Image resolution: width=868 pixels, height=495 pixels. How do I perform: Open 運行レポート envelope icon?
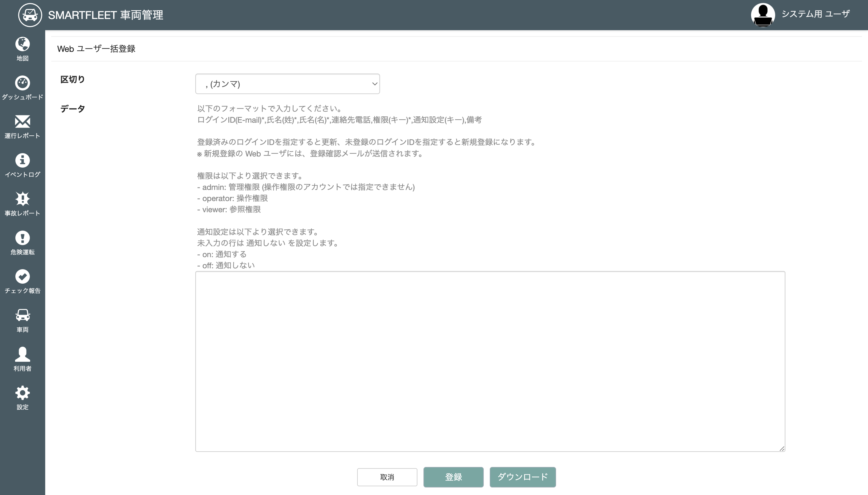(x=22, y=121)
